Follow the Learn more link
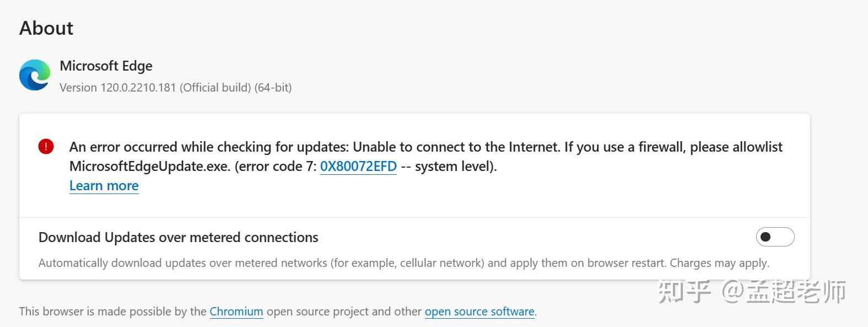 [104, 186]
